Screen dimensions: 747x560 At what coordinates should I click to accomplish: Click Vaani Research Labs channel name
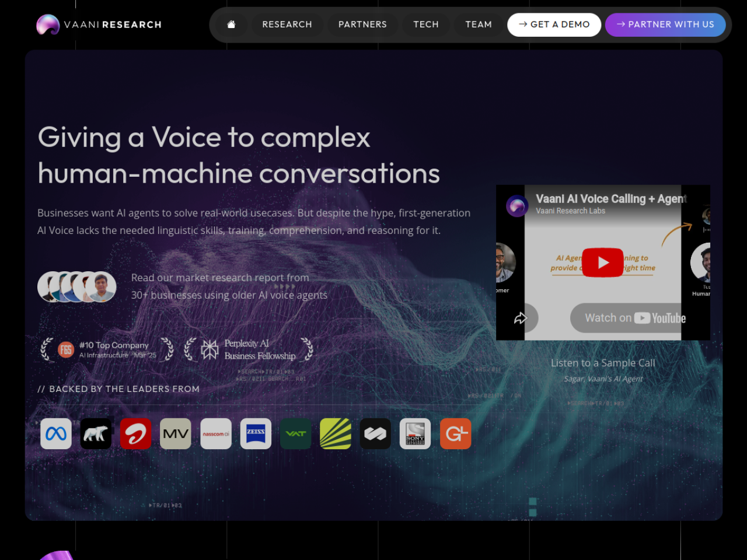(570, 211)
